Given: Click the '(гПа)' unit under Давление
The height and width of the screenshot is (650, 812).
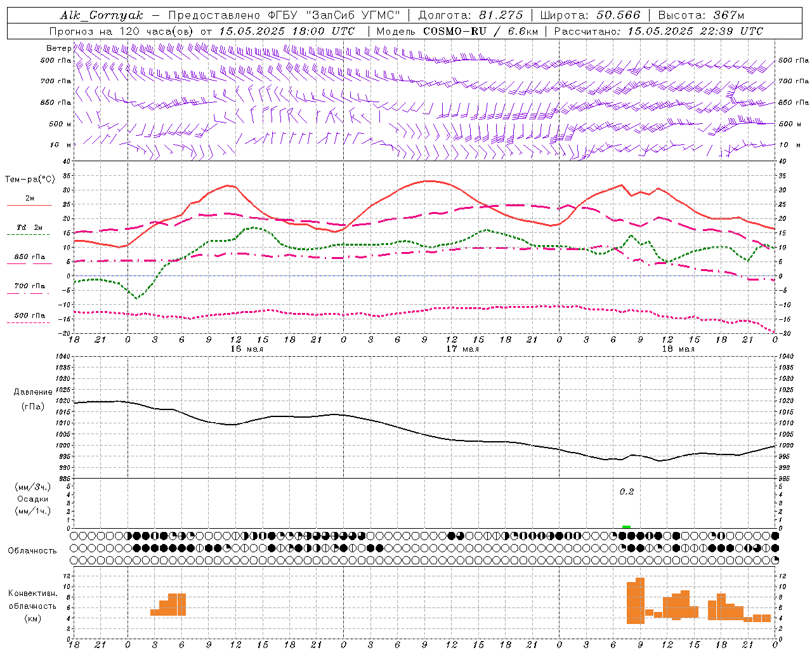Looking at the screenshot, I should (33, 406).
